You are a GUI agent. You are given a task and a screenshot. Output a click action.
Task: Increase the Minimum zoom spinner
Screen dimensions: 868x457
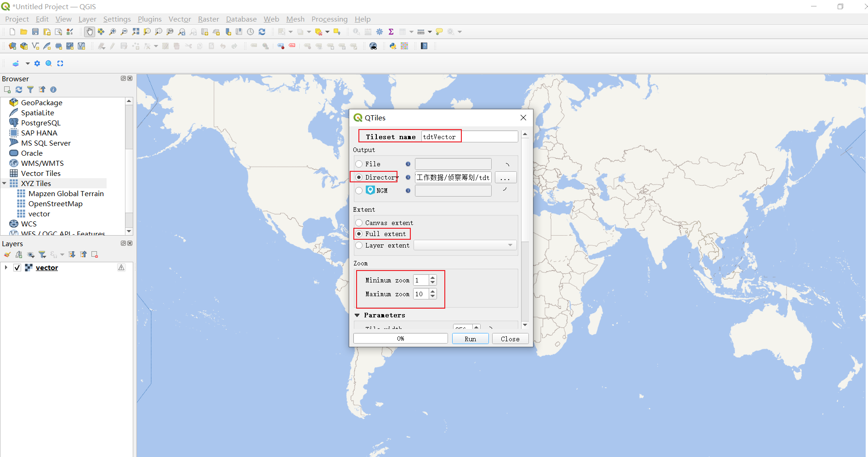432,277
